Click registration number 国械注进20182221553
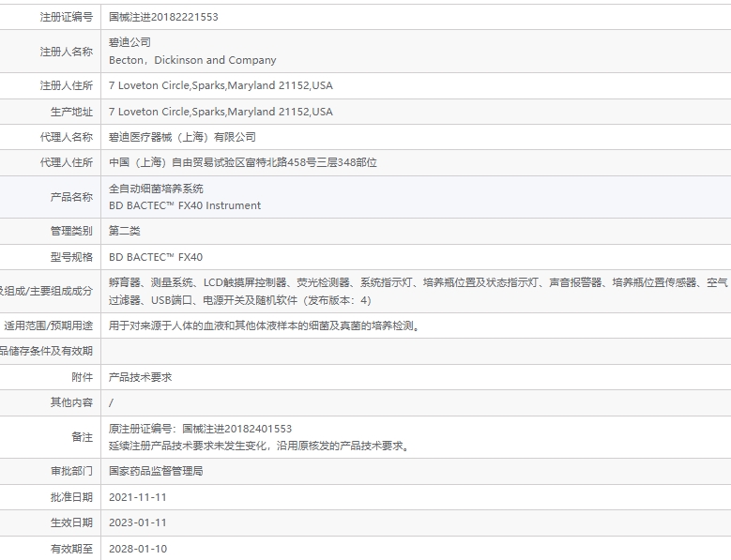The image size is (731, 560). point(163,17)
